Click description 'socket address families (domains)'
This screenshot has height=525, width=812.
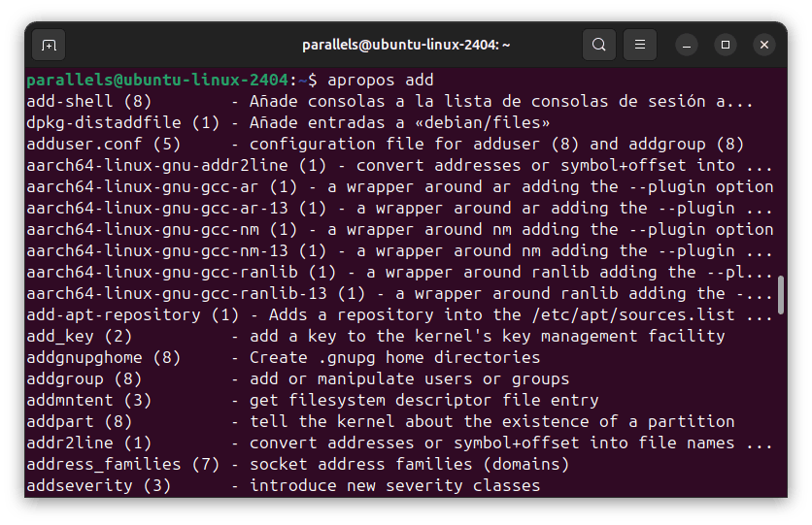(x=410, y=464)
